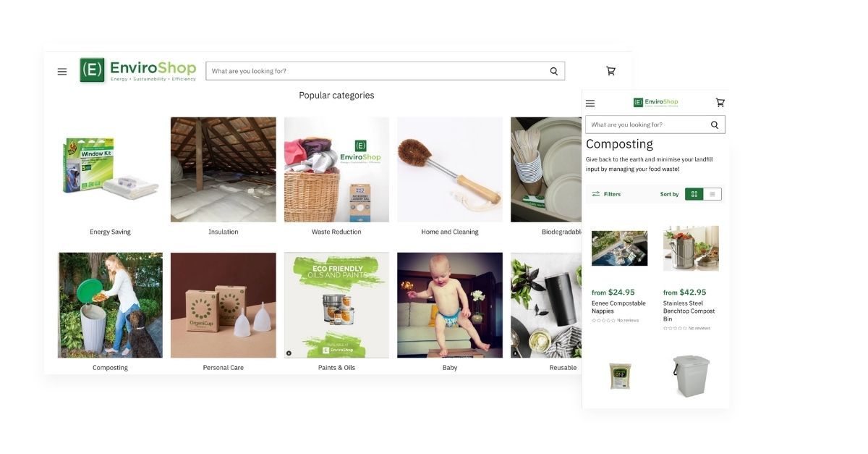Image resolution: width=868 pixels, height=454 pixels.
Task: Click the Eenee Compostable Nappies title
Action: (618, 307)
